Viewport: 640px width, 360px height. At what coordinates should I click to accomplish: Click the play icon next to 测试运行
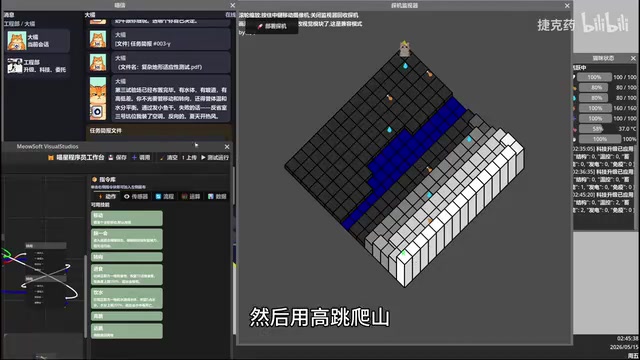[x=203, y=158]
